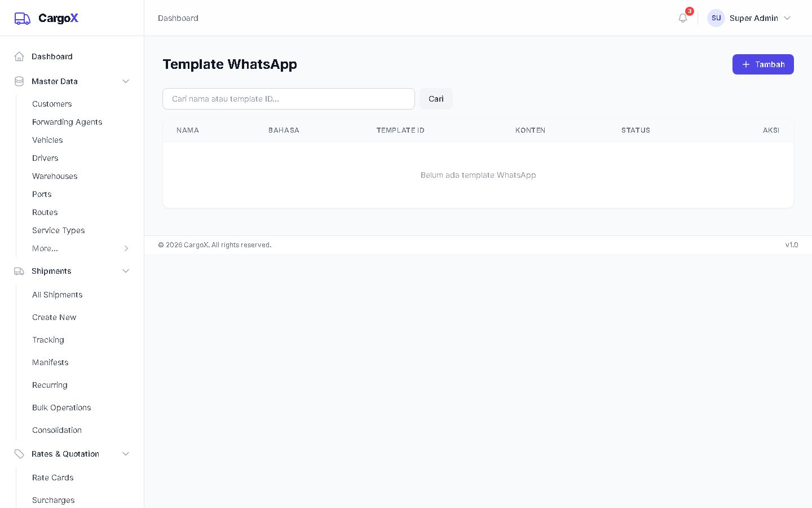Open the Vehicles page
Screen dimensions: 812x508
tap(47, 140)
